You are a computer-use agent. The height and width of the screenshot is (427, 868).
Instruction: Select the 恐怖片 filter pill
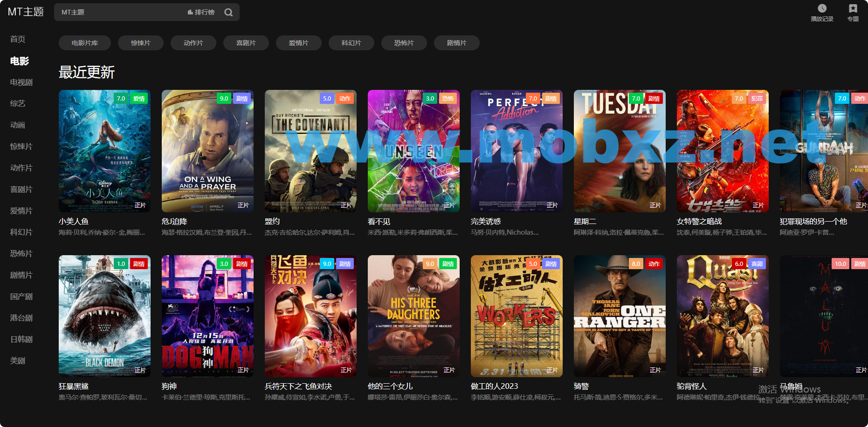click(x=404, y=43)
